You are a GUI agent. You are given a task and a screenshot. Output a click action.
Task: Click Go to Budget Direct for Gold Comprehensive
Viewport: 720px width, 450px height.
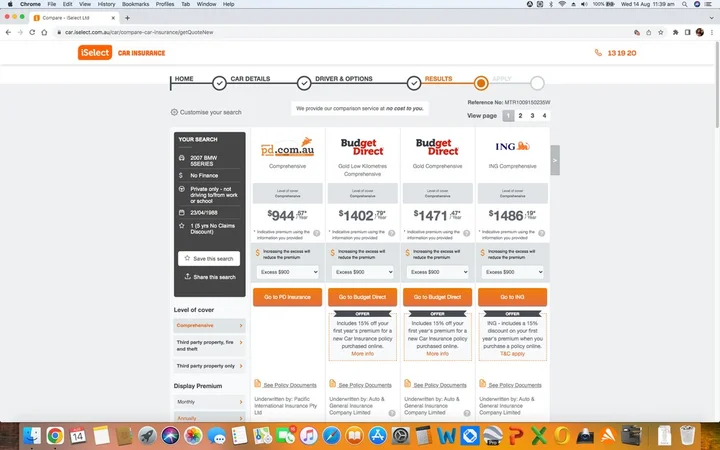[437, 297]
